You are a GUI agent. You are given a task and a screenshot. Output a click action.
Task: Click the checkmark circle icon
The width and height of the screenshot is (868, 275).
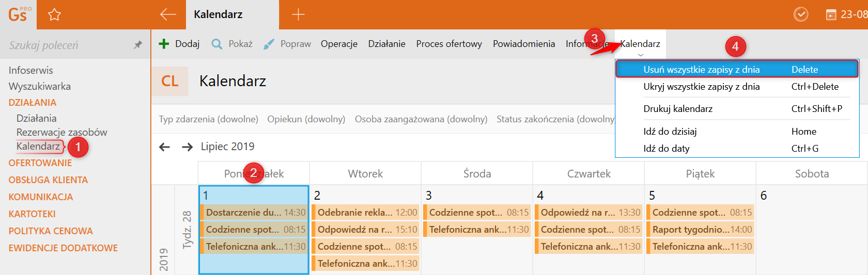point(801,14)
